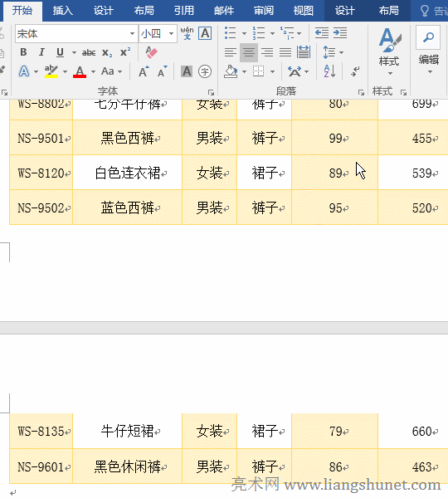Image resolution: width=448 pixels, height=498 pixels.
Task: Open text effects A icon
Action: coord(24,71)
